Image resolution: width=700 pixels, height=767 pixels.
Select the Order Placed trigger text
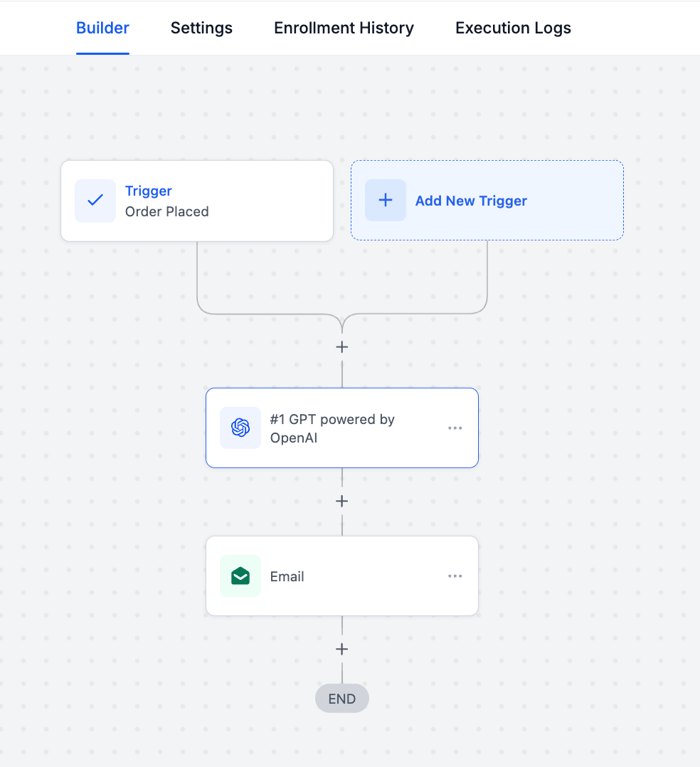167,211
